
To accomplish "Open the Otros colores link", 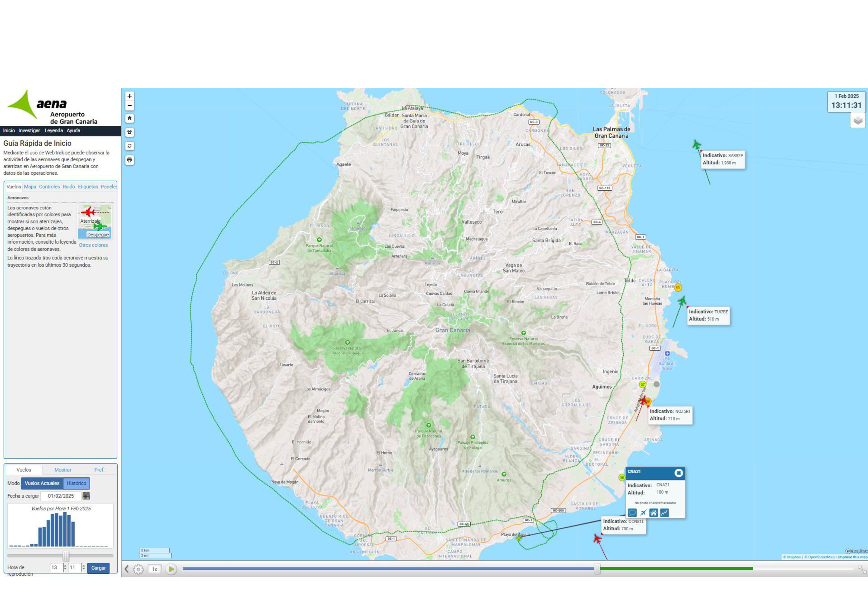I will [93, 245].
